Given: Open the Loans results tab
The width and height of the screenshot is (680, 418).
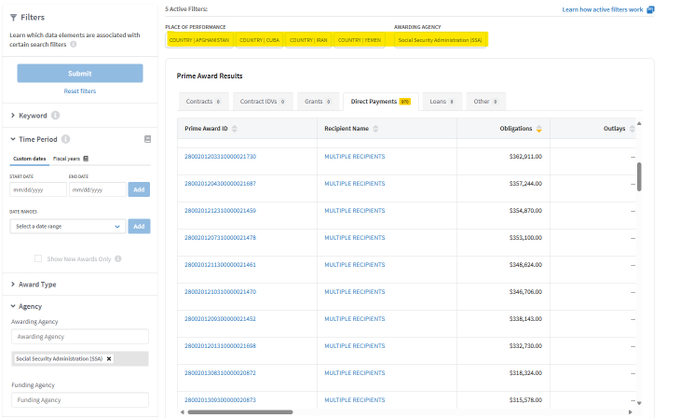Looking at the screenshot, I should pos(442,101).
